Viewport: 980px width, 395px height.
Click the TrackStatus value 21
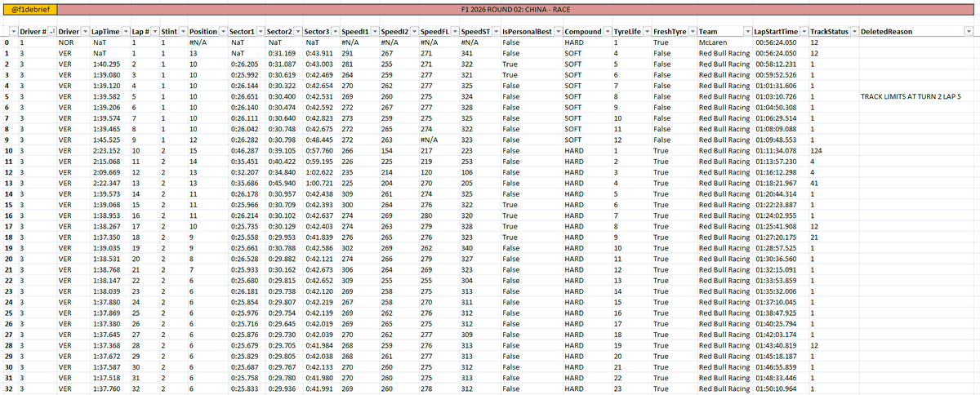[814, 239]
